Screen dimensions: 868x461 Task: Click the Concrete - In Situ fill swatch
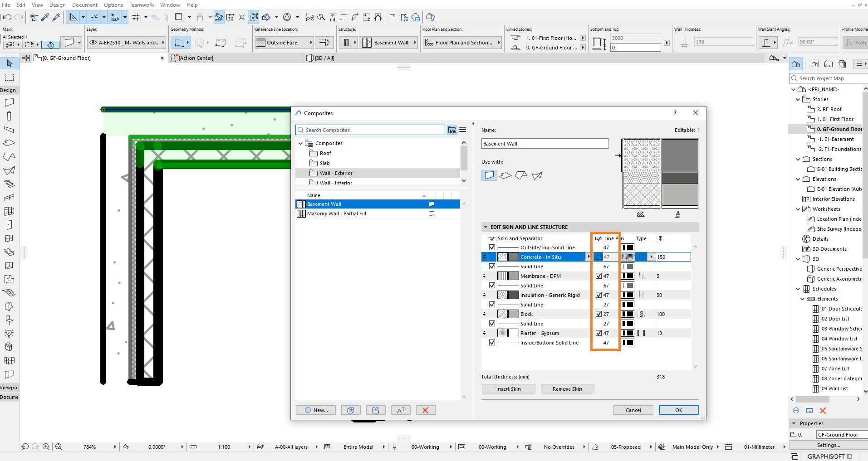pyautogui.click(x=508, y=257)
